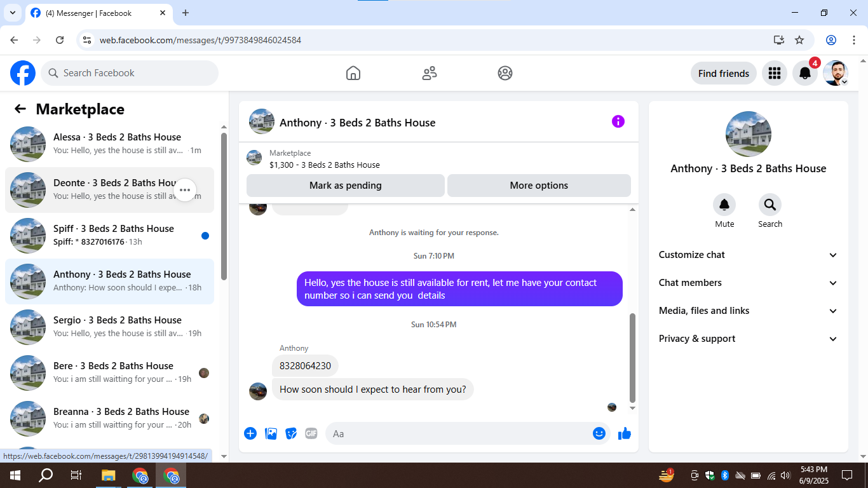
Task: Click Mark as pending button
Action: click(x=346, y=186)
